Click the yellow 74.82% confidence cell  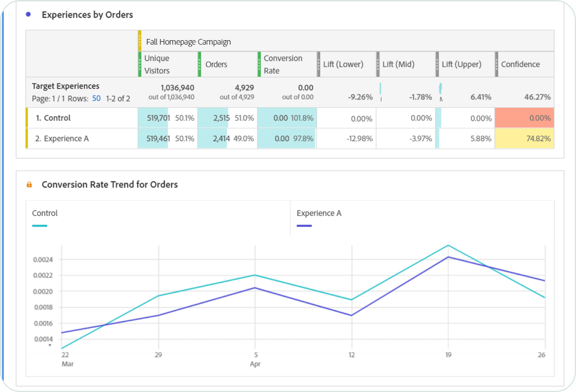tap(524, 138)
